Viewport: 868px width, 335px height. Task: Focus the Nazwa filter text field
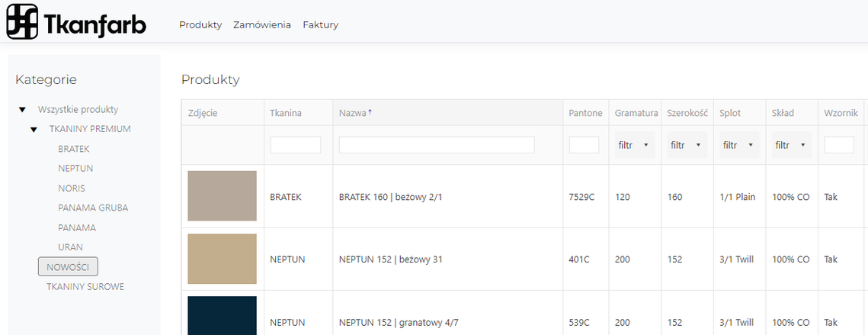click(x=437, y=145)
